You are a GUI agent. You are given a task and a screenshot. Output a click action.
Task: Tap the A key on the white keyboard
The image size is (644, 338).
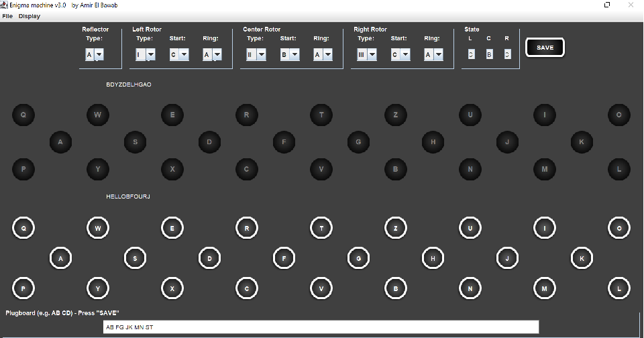click(x=61, y=258)
